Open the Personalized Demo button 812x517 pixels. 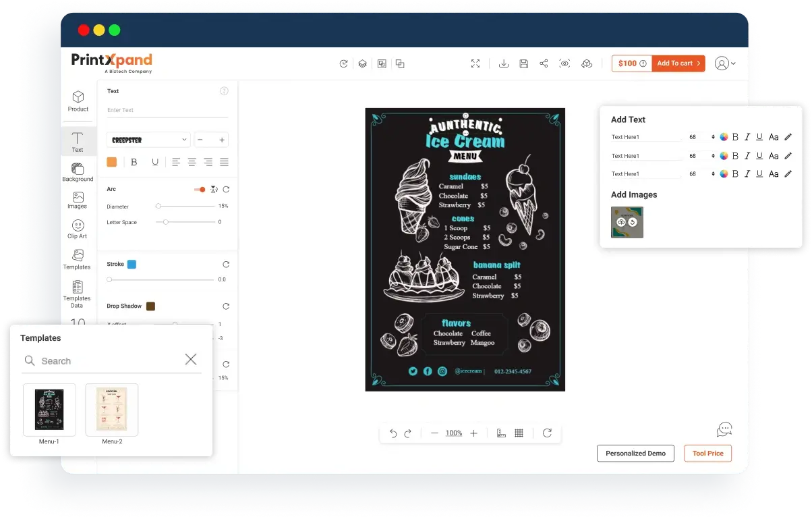click(x=635, y=454)
